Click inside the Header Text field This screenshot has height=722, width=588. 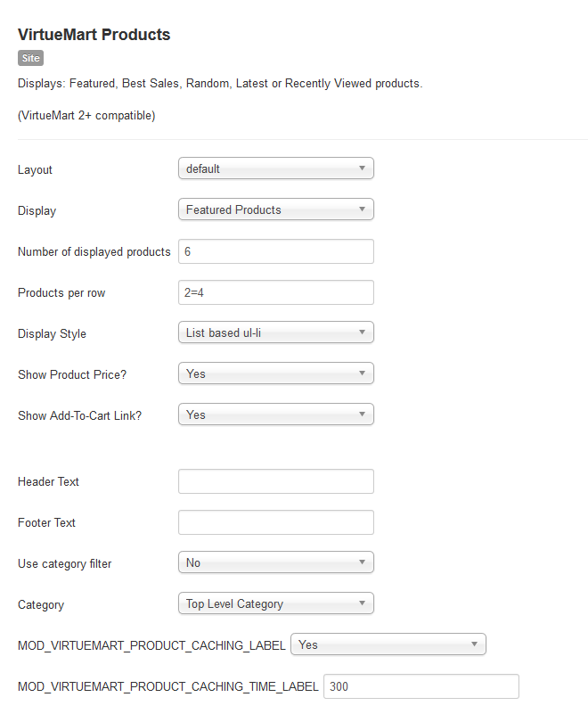tap(276, 481)
